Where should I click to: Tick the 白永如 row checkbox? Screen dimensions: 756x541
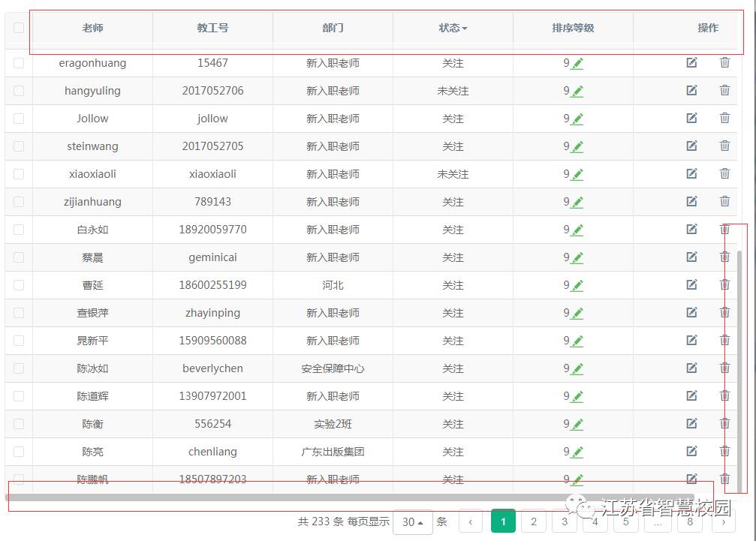[19, 230]
